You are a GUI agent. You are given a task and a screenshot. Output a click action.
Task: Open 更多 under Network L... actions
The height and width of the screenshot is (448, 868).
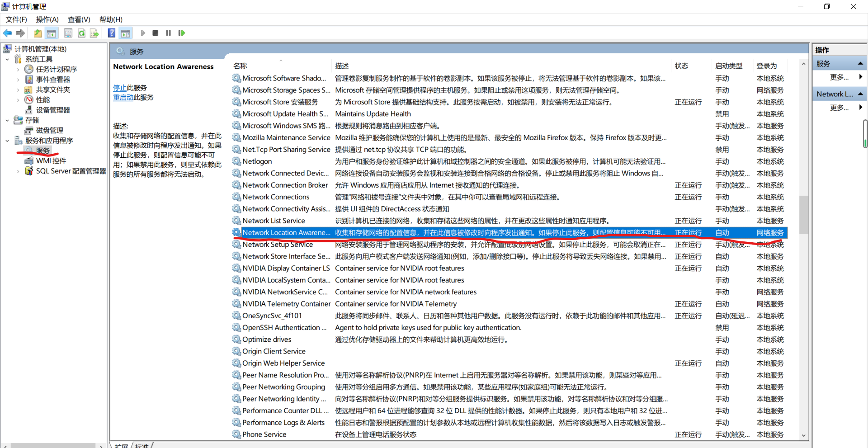point(840,107)
